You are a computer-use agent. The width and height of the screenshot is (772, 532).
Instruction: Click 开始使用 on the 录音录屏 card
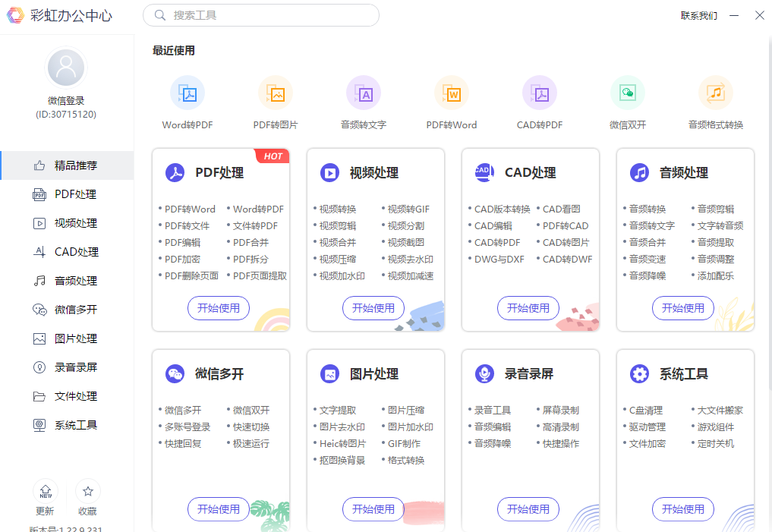(x=528, y=509)
